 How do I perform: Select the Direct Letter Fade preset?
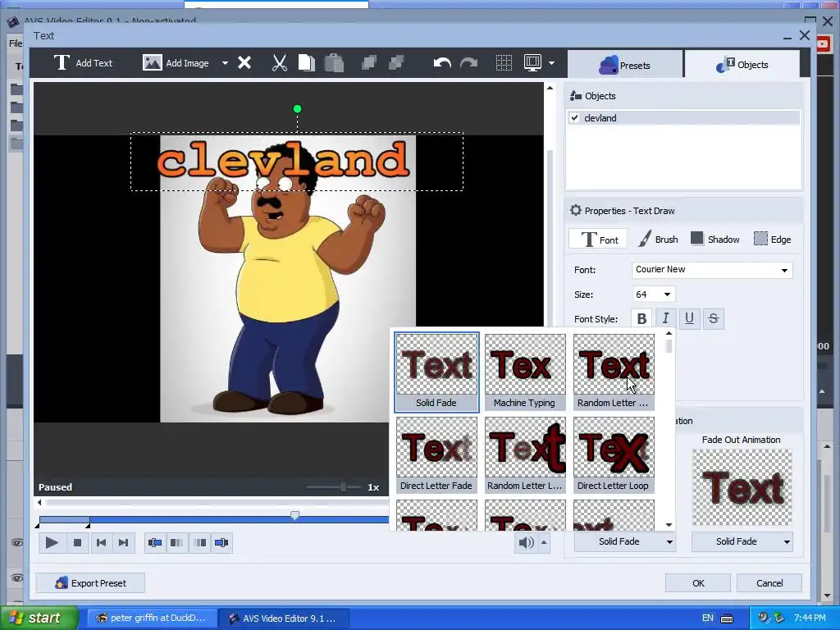click(436, 454)
